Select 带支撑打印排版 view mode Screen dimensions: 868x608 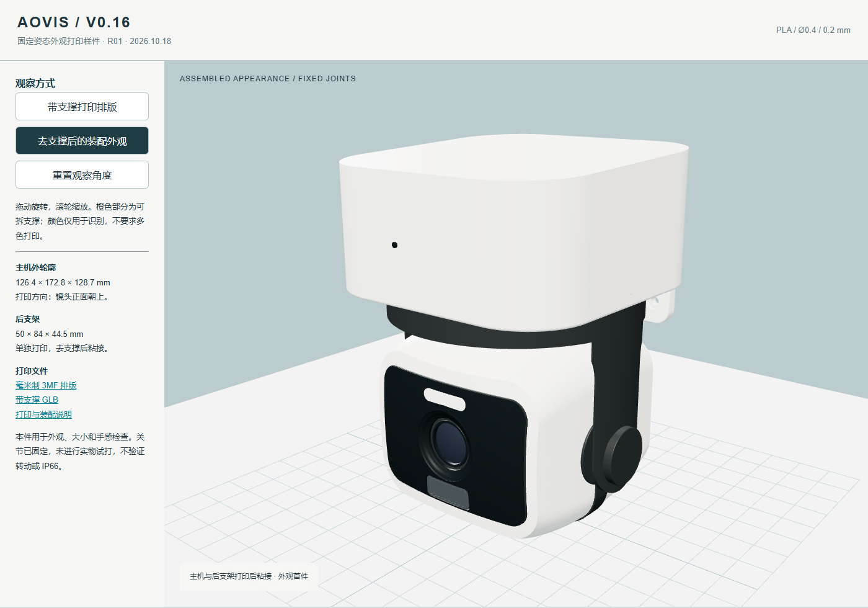pos(82,107)
